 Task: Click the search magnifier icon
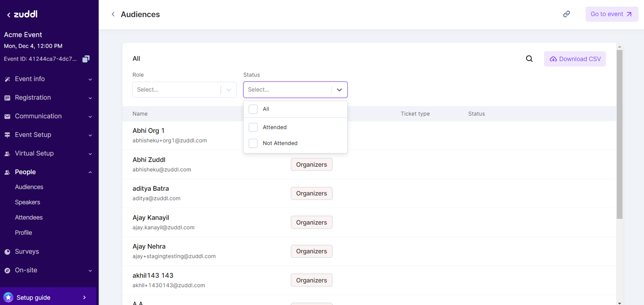click(529, 59)
